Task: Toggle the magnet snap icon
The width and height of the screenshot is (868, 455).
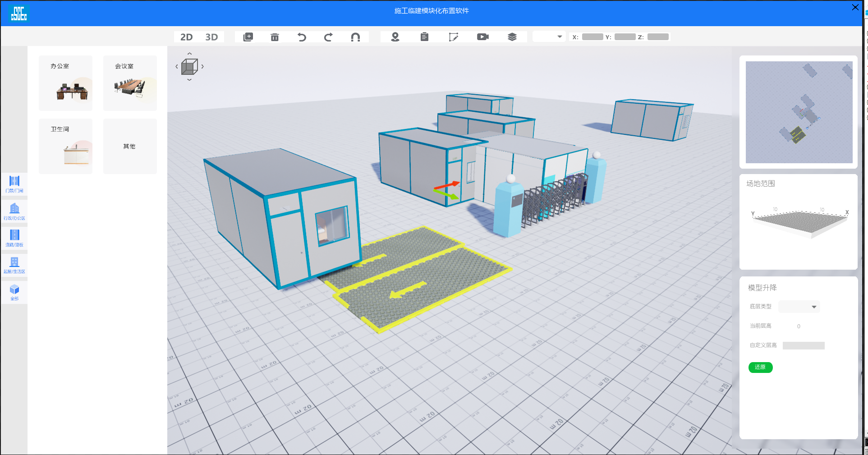Action: coord(355,37)
